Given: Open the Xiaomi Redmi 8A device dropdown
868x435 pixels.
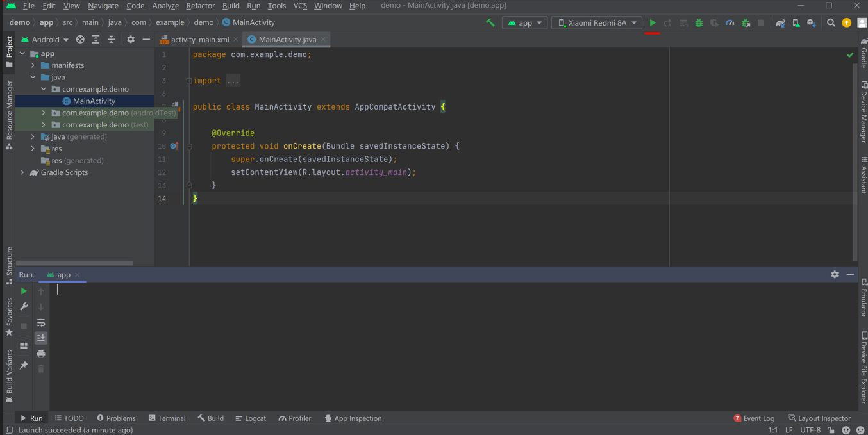Looking at the screenshot, I should pos(597,23).
